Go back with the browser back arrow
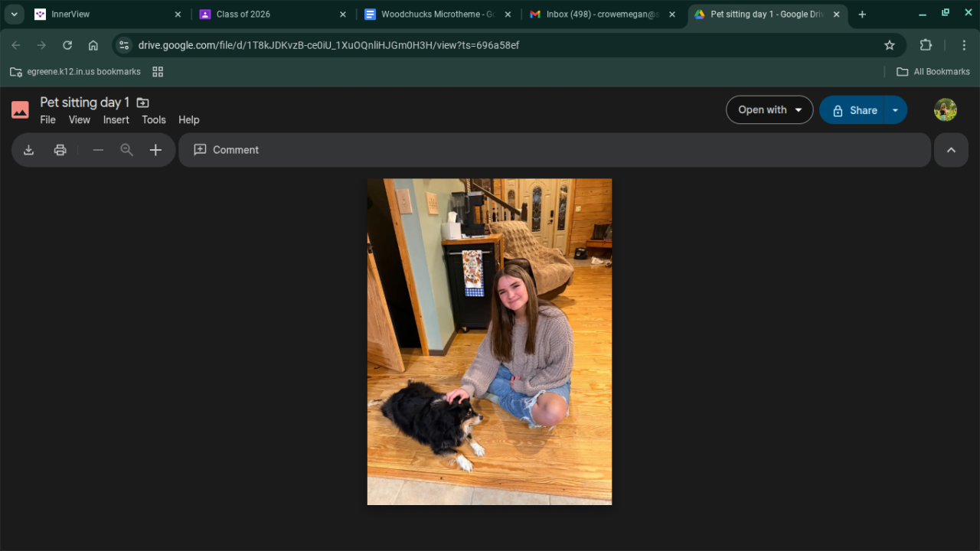This screenshot has height=551, width=980. [x=16, y=45]
